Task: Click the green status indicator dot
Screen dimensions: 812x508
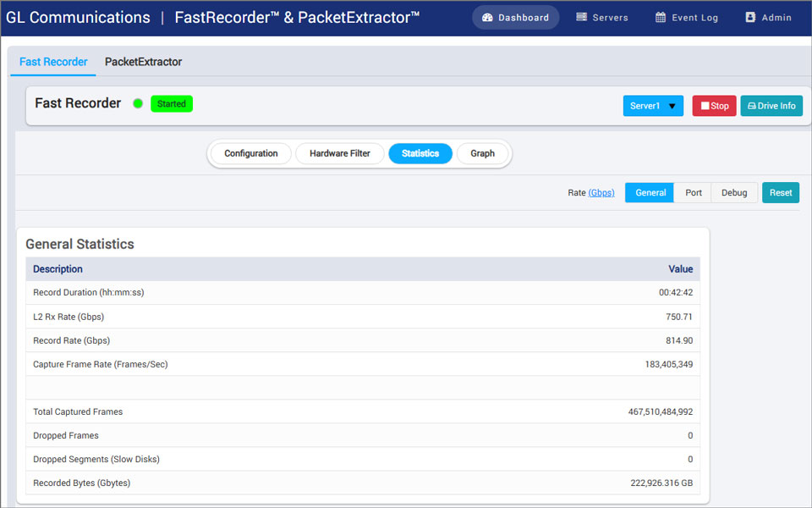Action: [x=138, y=103]
